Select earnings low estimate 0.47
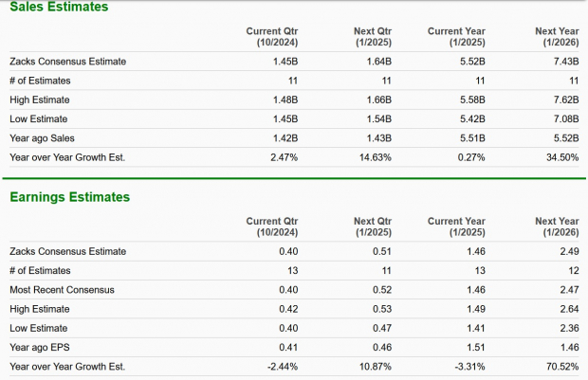 click(382, 328)
